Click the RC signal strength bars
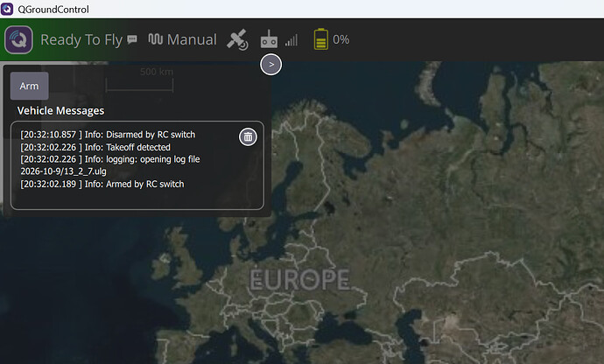The height and width of the screenshot is (364, 604). 291,40
